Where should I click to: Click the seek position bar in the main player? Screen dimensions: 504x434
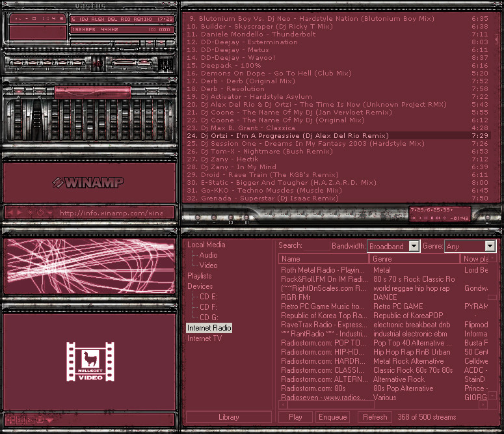(x=90, y=49)
